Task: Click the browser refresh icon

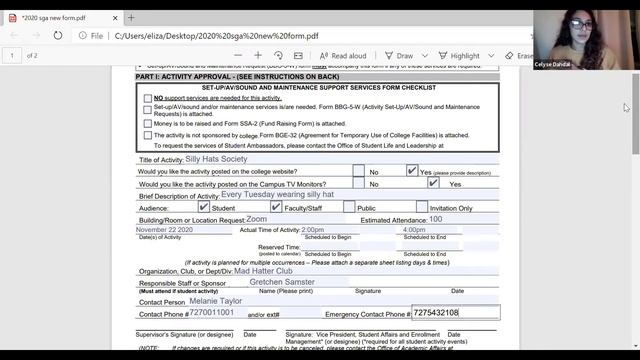Action: [x=58, y=36]
